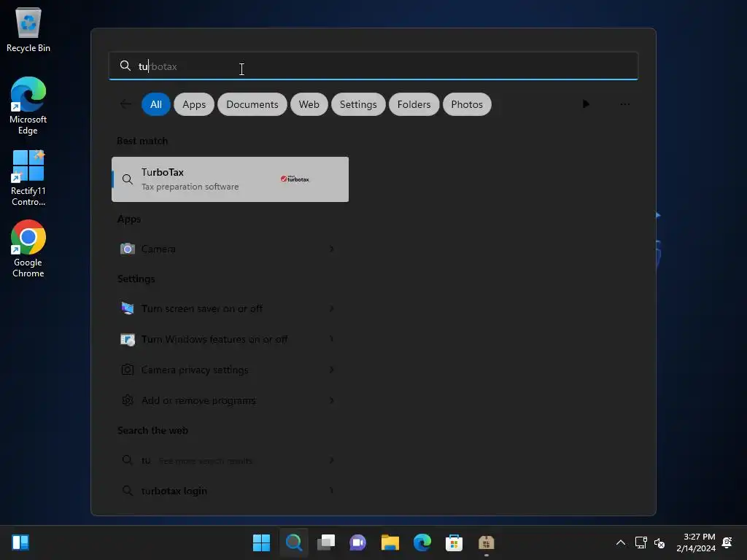
Task: Switch to the Settings filter tab
Action: point(358,104)
